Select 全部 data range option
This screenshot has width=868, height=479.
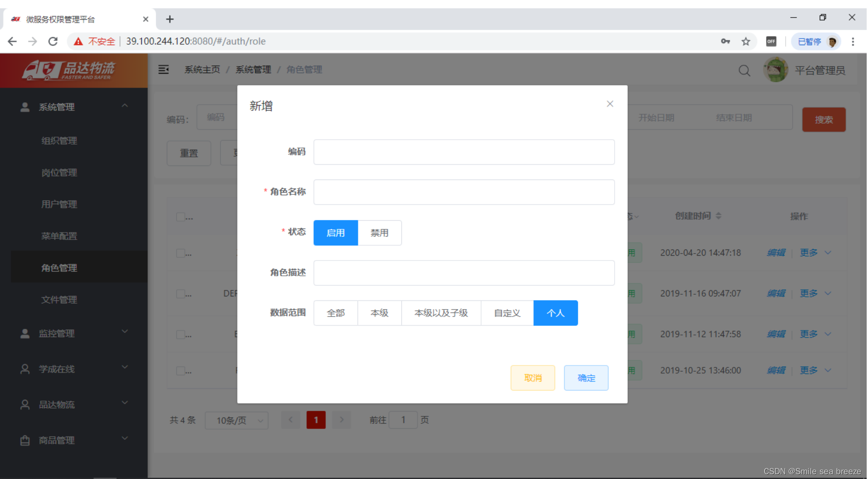pos(336,313)
